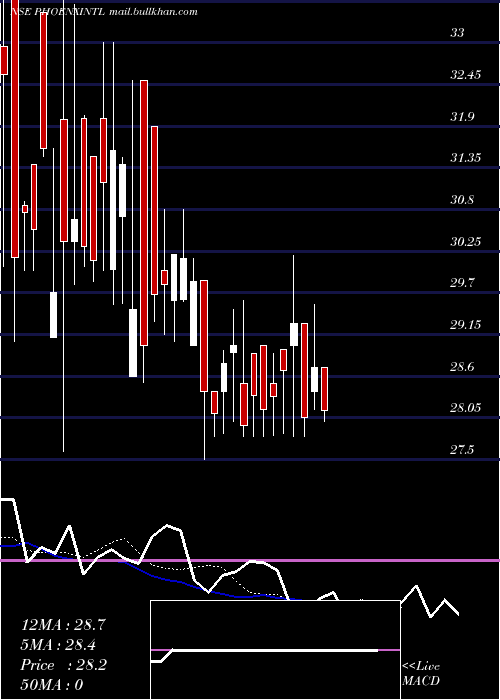Click the 33 price axis label

(x=457, y=33)
